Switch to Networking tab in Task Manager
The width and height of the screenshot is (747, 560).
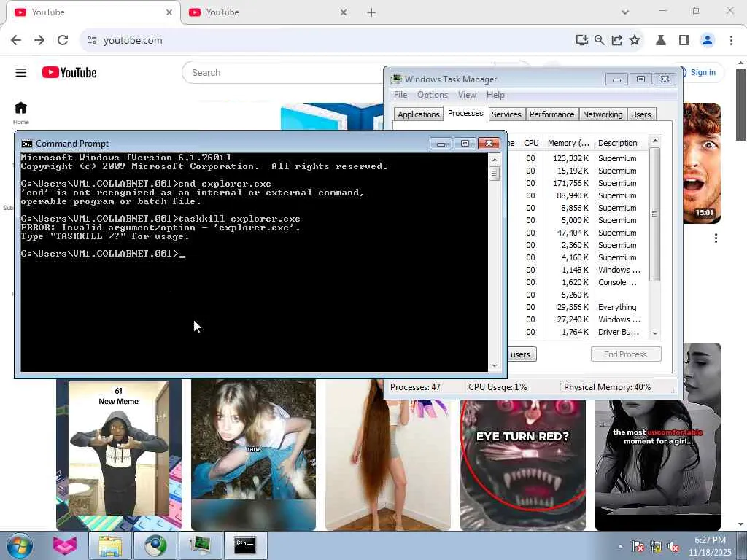click(603, 114)
